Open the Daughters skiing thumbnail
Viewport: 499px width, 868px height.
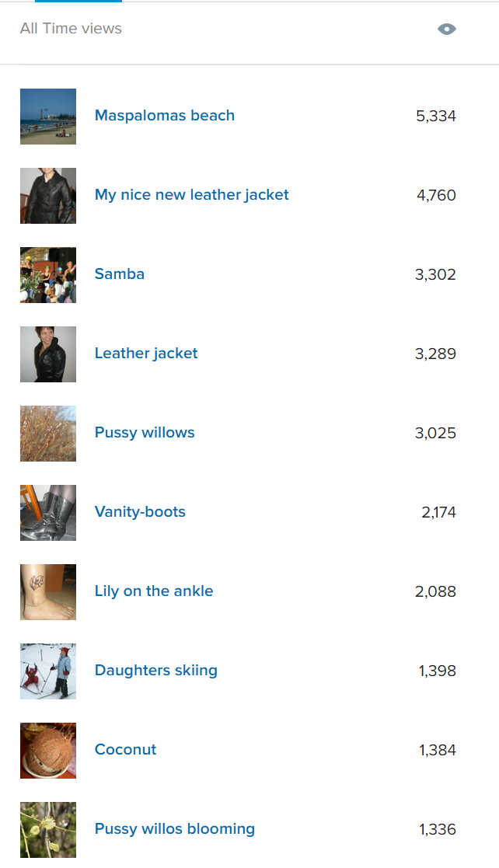pyautogui.click(x=48, y=671)
